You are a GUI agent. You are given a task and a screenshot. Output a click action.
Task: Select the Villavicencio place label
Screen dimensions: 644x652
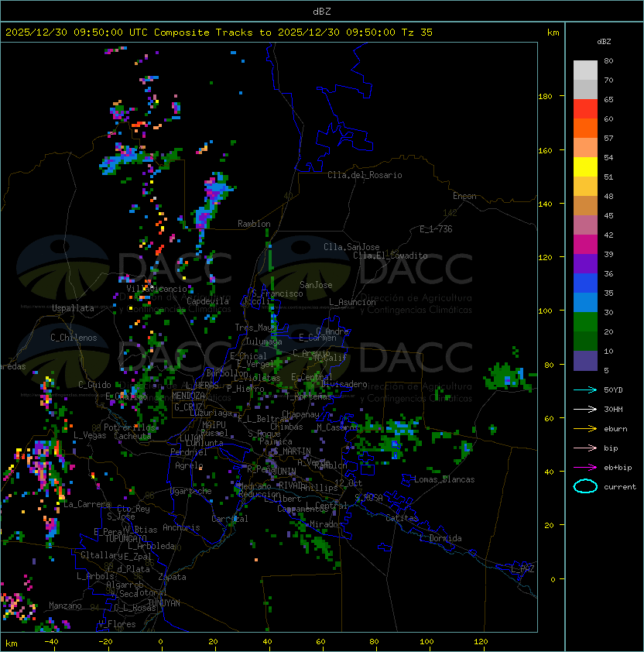pos(156,289)
